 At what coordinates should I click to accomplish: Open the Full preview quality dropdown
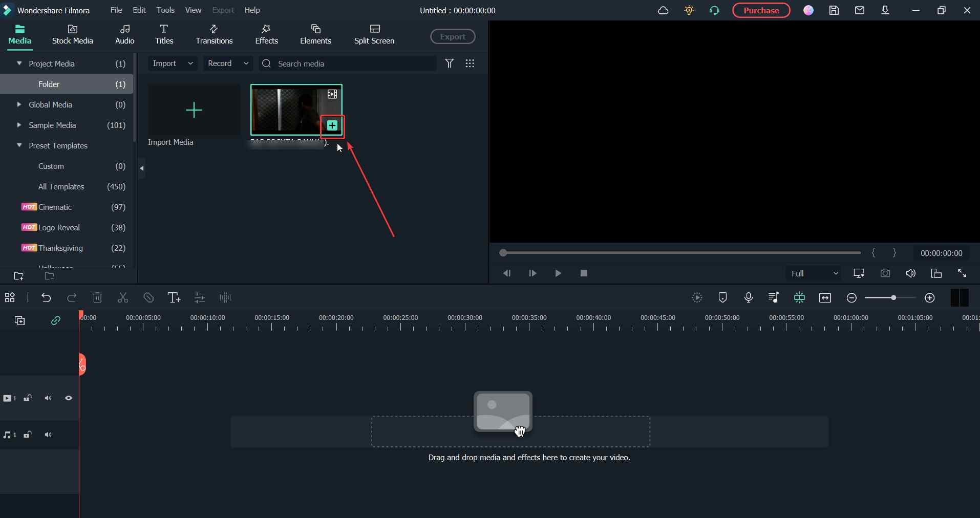pos(814,273)
